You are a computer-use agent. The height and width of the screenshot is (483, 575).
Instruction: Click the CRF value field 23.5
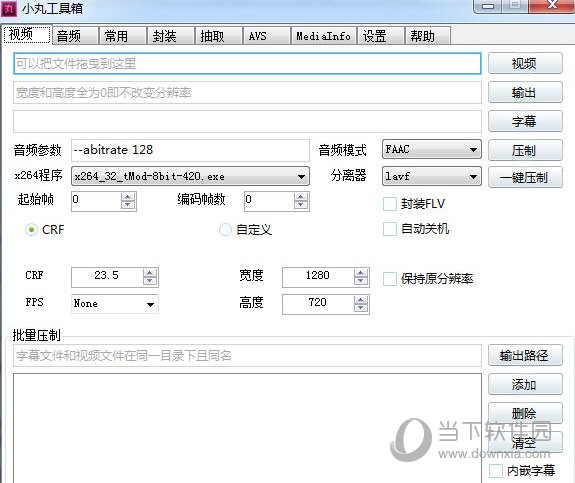point(107,277)
